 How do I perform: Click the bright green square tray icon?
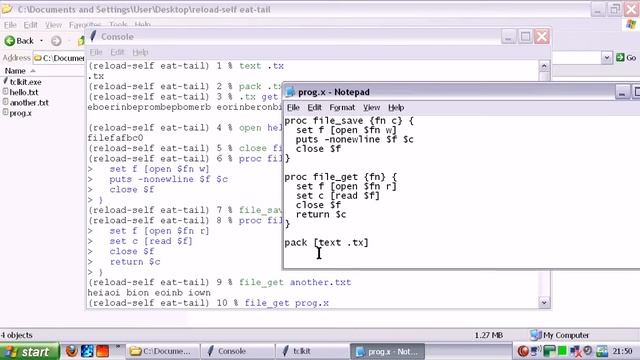(562, 351)
